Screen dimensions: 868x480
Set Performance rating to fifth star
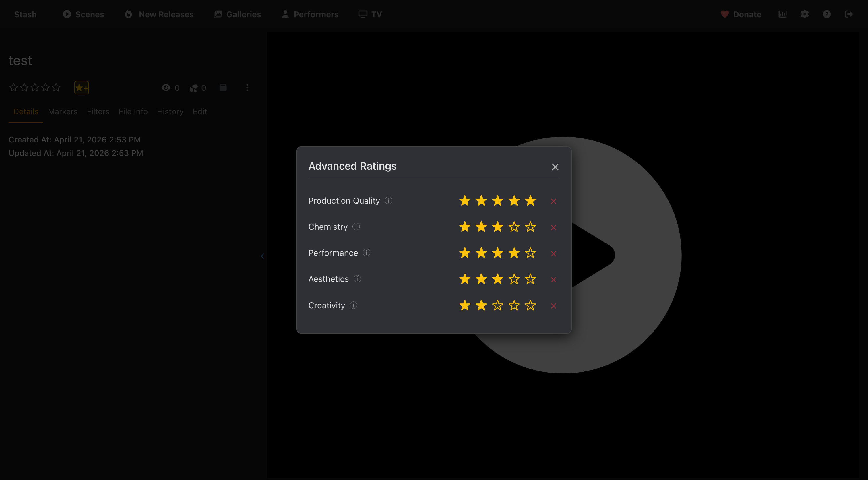(530, 253)
